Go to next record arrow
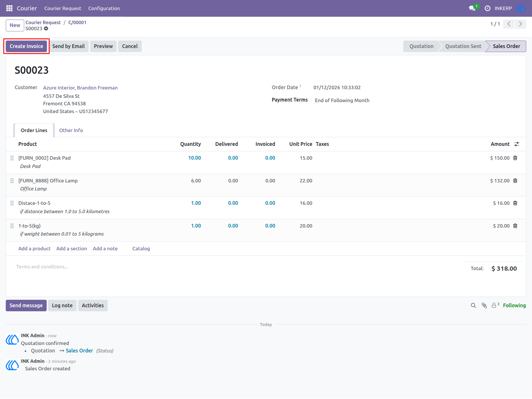 coord(520,24)
